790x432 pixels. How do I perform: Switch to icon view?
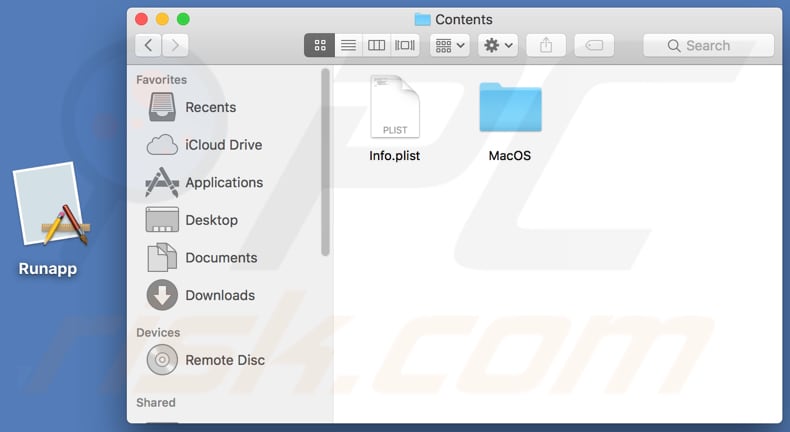pos(319,45)
